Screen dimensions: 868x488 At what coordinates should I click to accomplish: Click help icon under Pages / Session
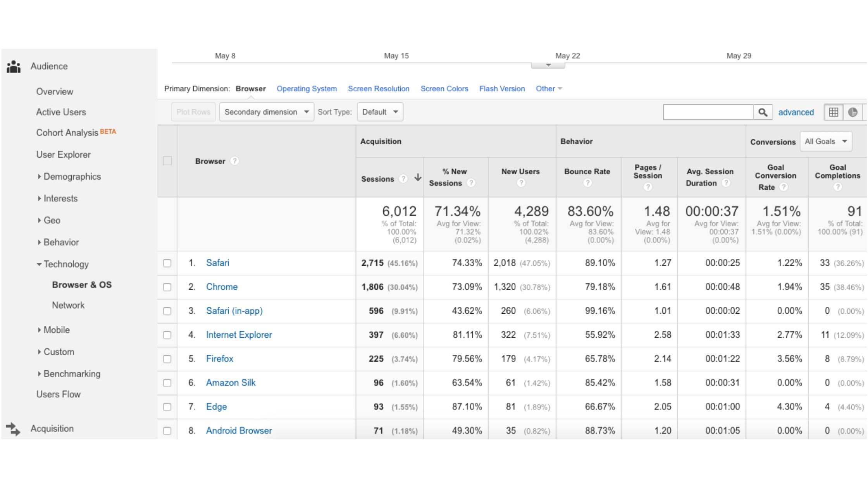click(648, 187)
